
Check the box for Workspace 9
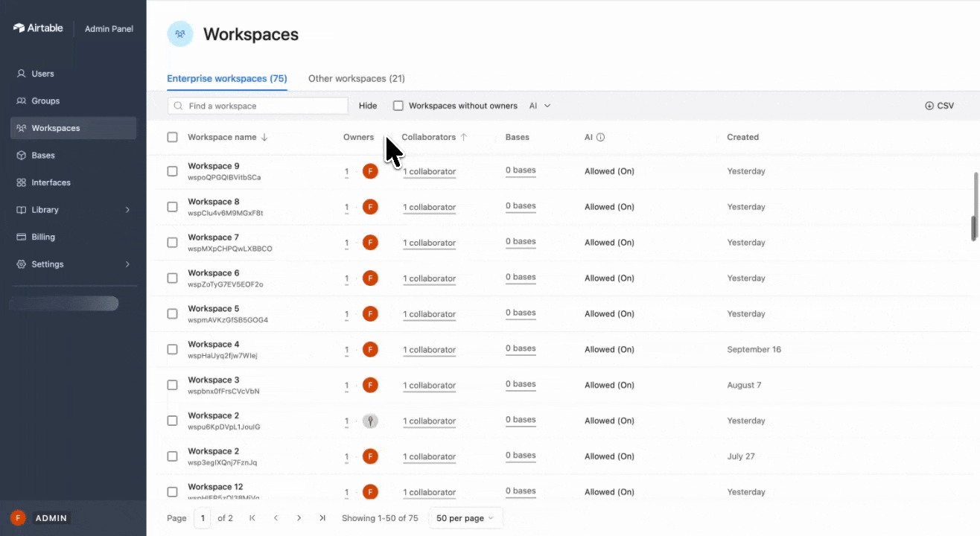coord(173,171)
